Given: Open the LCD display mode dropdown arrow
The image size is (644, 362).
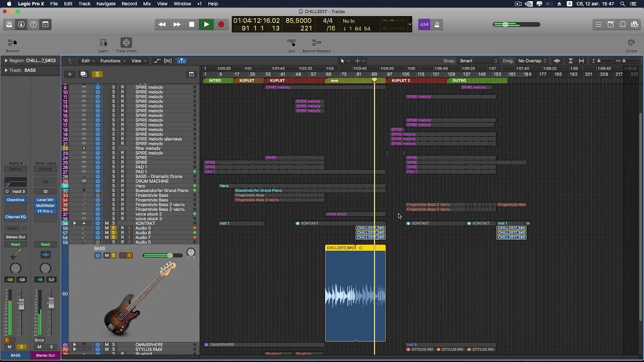Looking at the screenshot, I should (410, 24).
